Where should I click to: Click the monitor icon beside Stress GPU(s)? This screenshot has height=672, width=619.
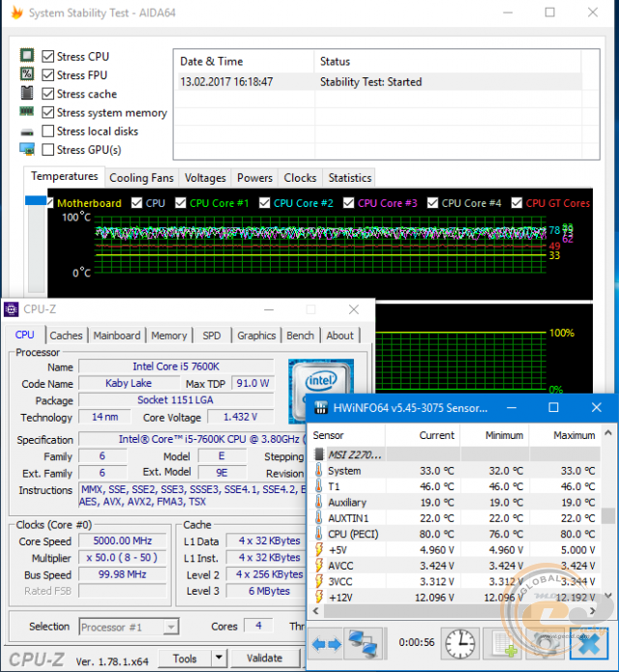(26, 149)
